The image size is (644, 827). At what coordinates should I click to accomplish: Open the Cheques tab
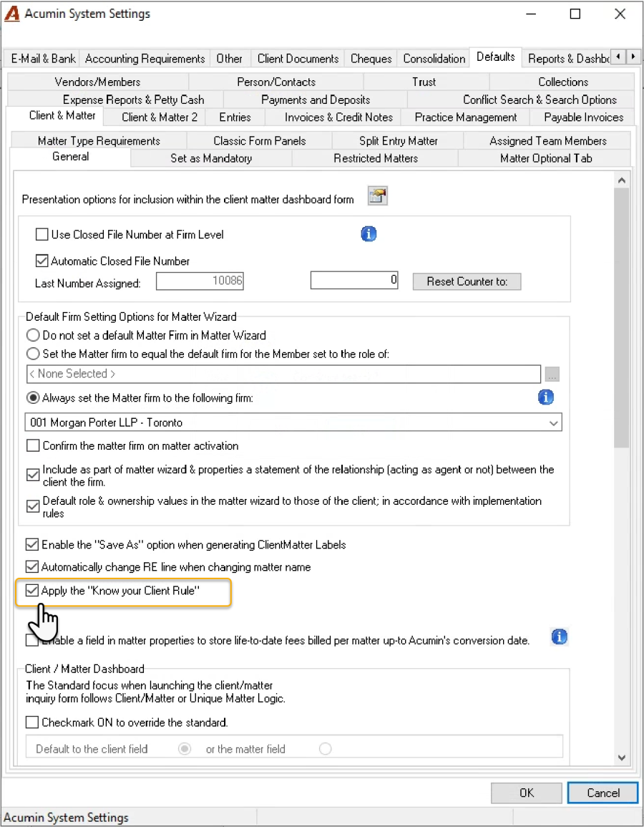371,59
